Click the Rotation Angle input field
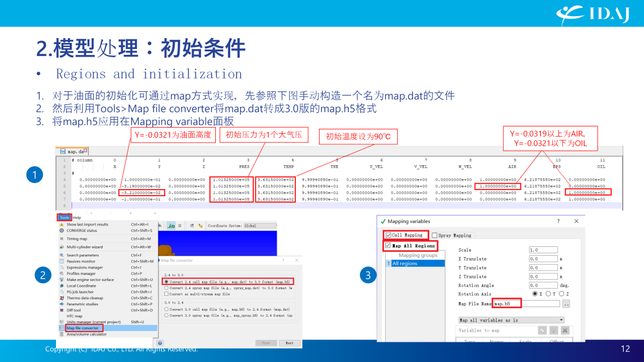 coord(543,285)
